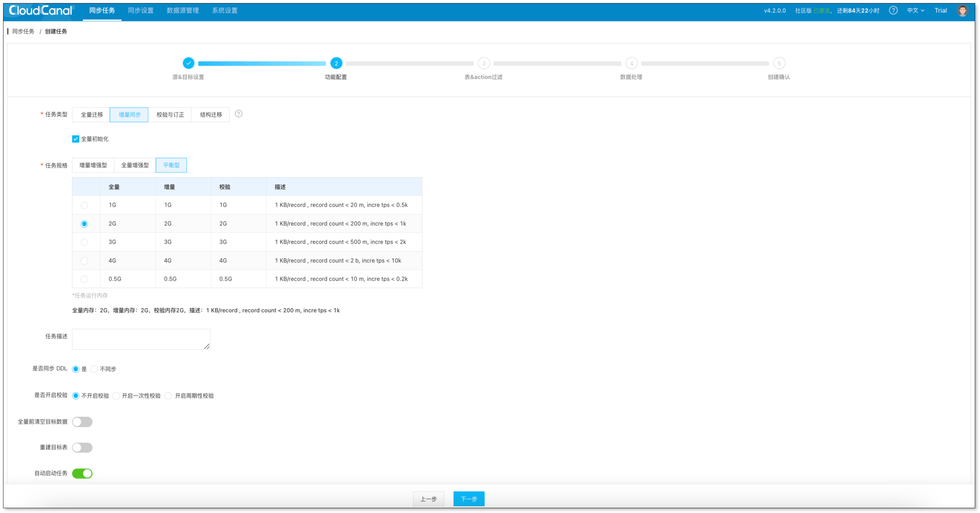Click step 2 circle 功能配置

[336, 63]
